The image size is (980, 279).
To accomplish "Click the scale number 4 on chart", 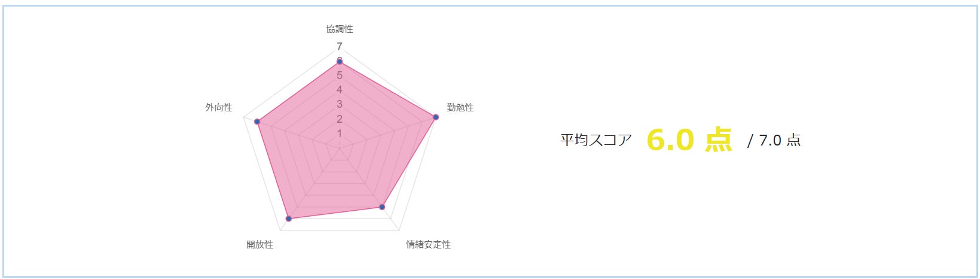I will (340, 90).
